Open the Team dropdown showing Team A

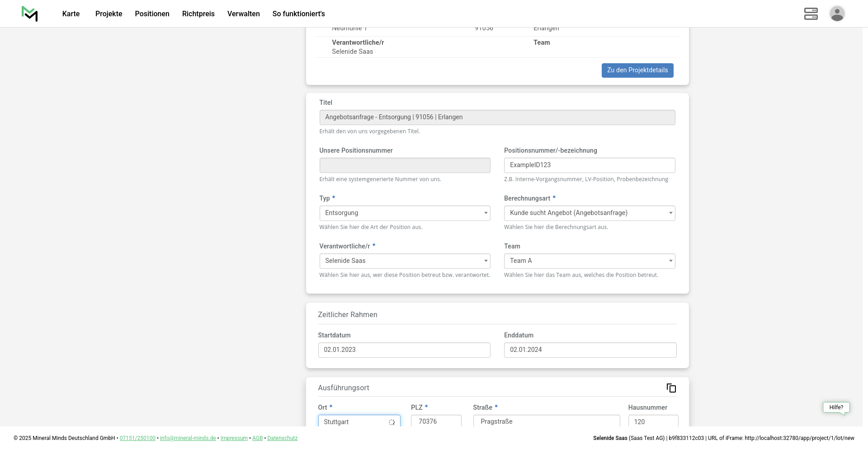(x=589, y=261)
